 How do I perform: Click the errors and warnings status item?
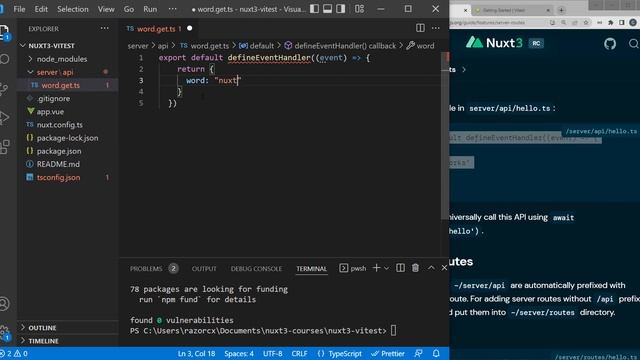coord(14,353)
